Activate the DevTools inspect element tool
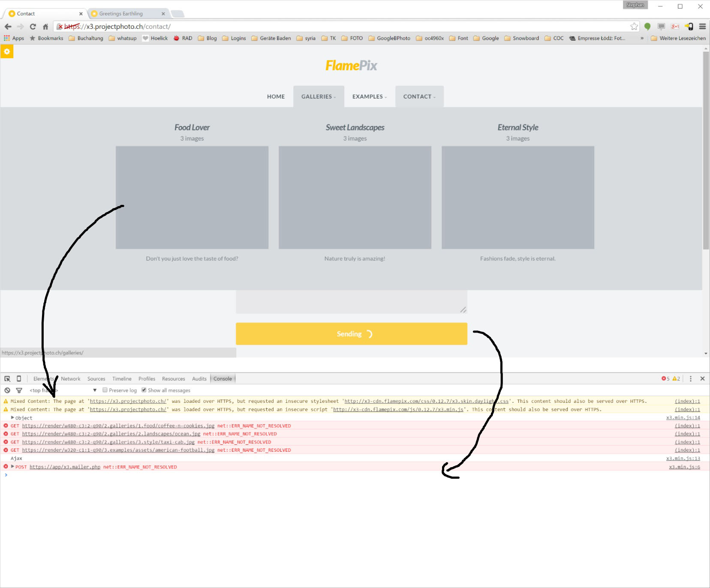Screen dimensions: 710x588 [7, 379]
